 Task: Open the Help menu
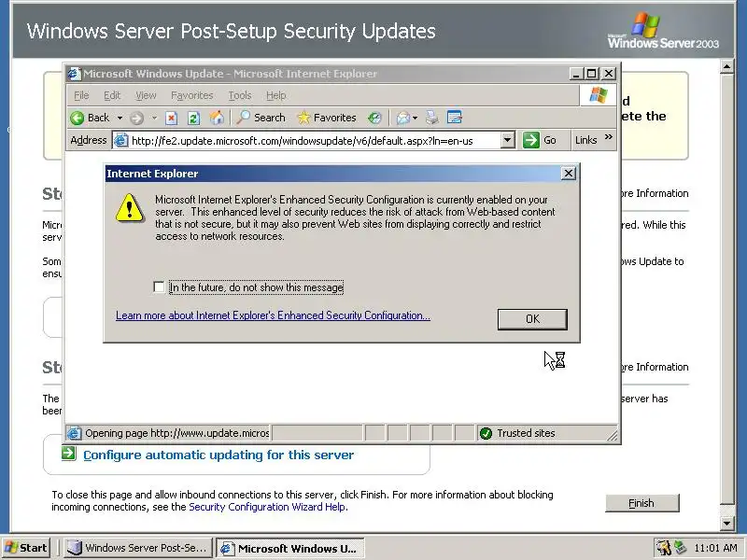[x=275, y=96]
